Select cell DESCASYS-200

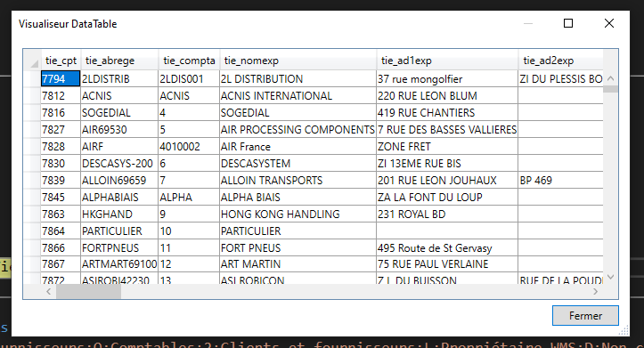point(119,163)
